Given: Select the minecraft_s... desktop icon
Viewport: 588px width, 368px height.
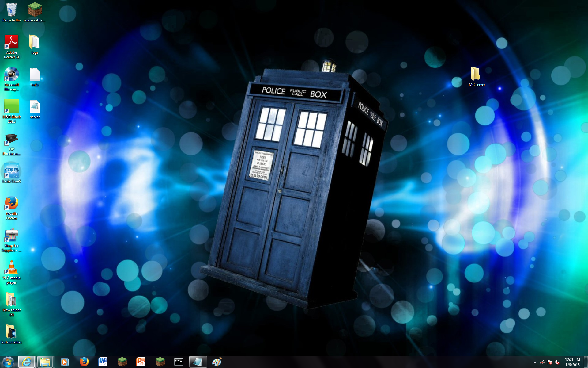Looking at the screenshot, I should [x=35, y=12].
